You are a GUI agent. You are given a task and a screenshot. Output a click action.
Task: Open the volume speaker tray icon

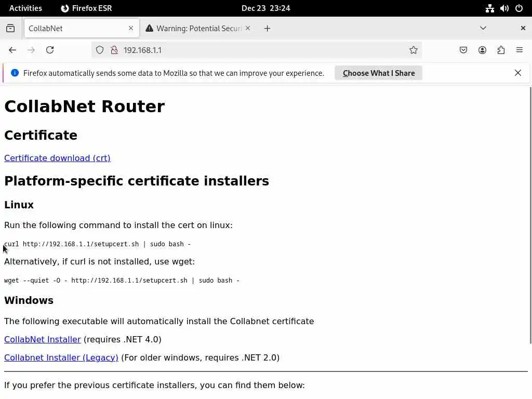(x=504, y=8)
